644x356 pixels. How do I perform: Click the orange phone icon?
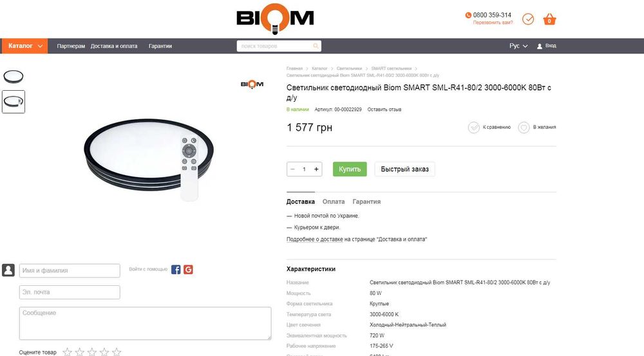pyautogui.click(x=468, y=15)
